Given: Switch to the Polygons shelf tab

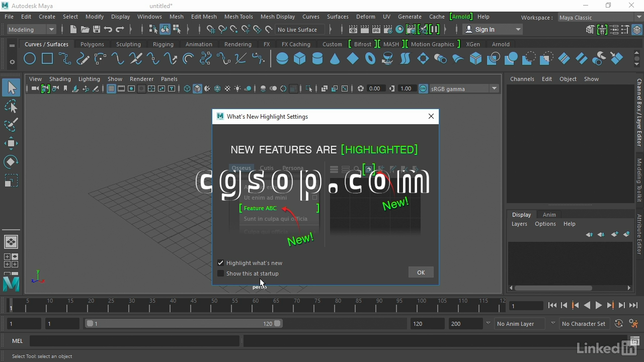Looking at the screenshot, I should (x=92, y=44).
